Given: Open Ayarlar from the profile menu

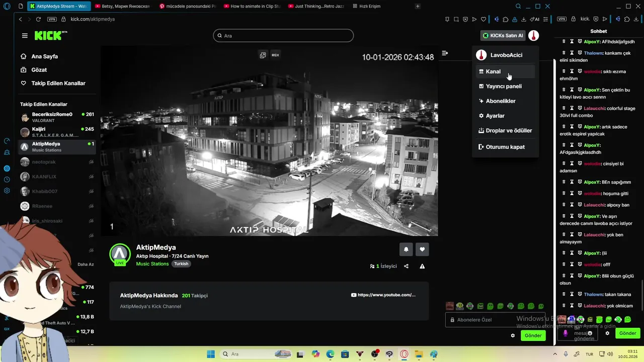Looking at the screenshot, I should (x=505, y=116).
